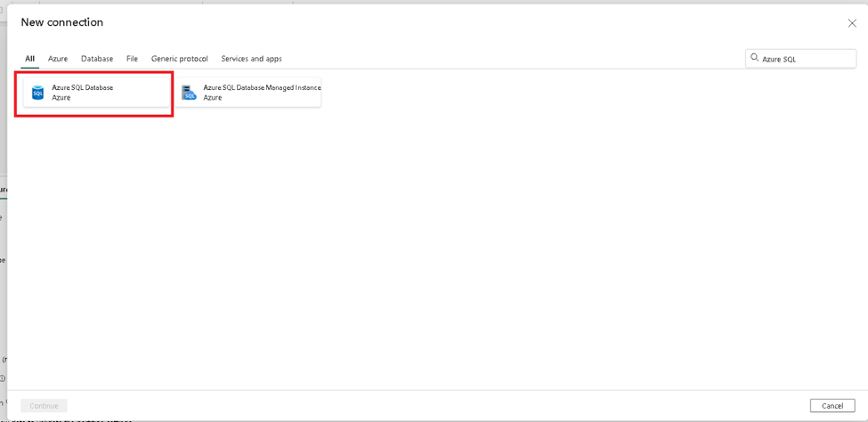
Task: Click the magnifier search icon
Action: tap(754, 58)
